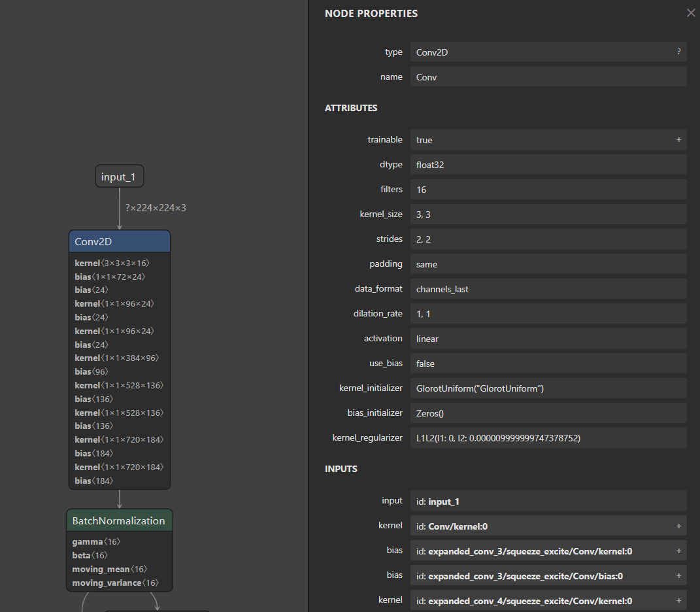Select the BatchNormalization node

(119, 520)
